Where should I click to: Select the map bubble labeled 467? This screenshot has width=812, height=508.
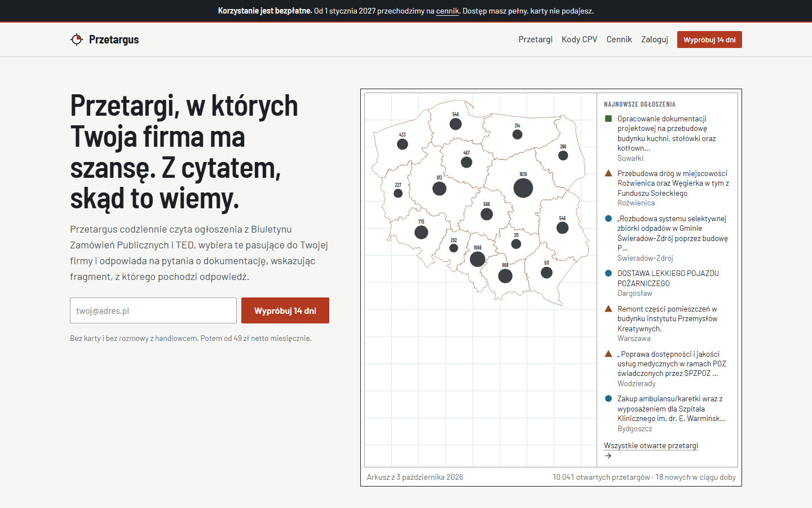466,163
